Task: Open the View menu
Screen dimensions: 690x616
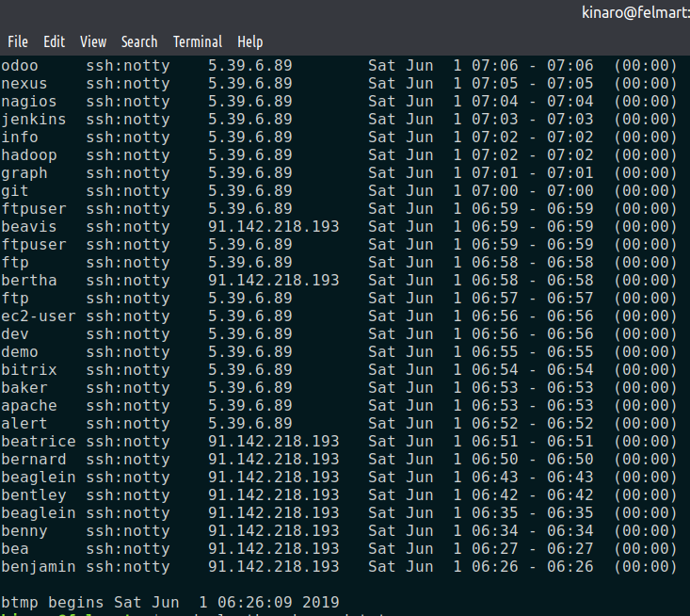Action: pyautogui.click(x=93, y=41)
